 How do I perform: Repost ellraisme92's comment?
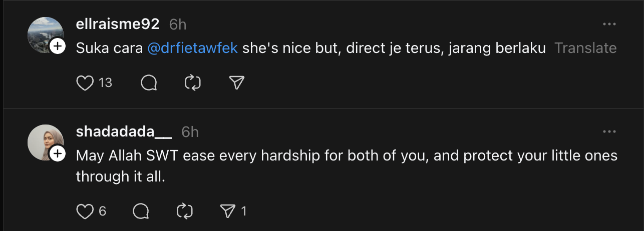193,82
